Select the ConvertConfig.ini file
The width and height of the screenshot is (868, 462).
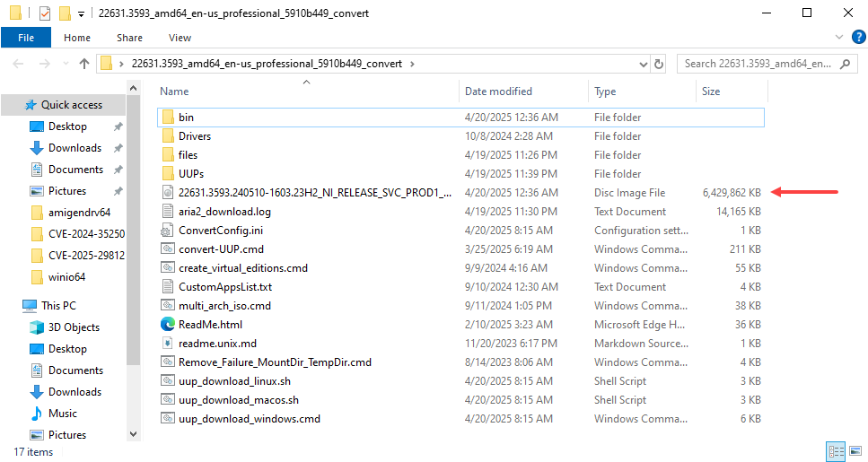pos(460,231)
